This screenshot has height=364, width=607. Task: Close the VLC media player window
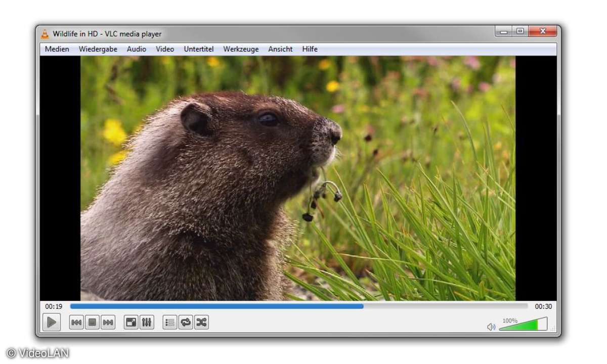pos(542,31)
